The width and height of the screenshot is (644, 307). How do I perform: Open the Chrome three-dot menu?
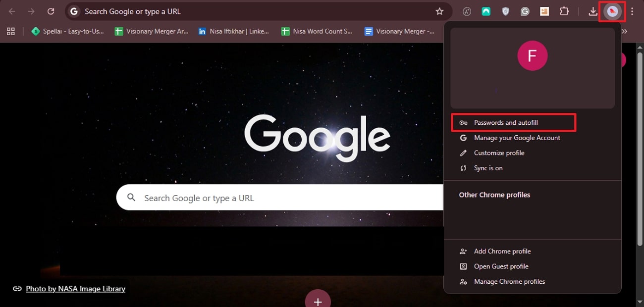point(632,11)
